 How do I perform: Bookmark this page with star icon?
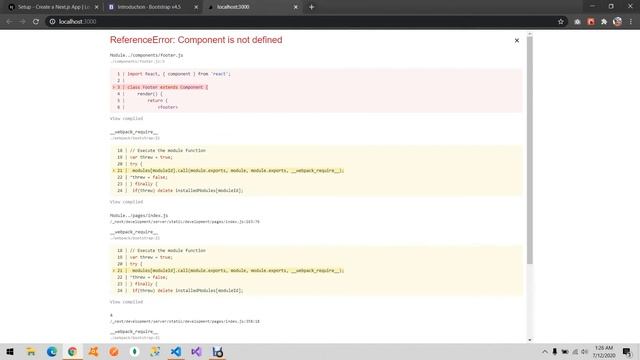pyautogui.click(x=561, y=22)
